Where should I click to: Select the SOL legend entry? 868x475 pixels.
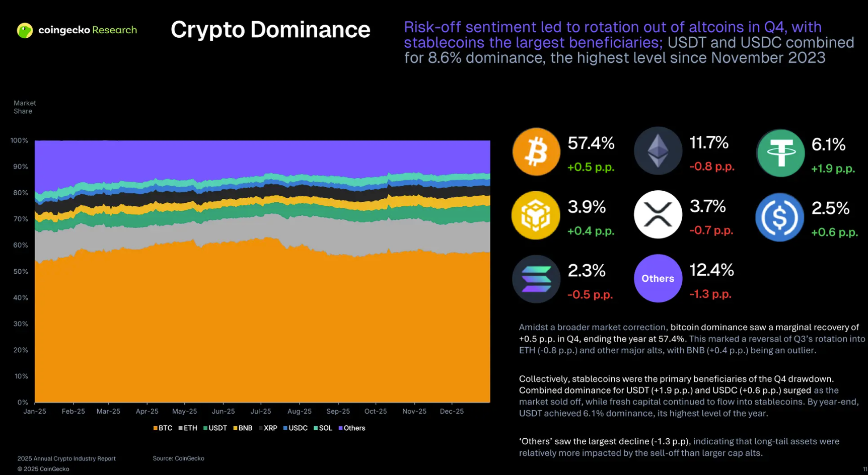point(323,428)
